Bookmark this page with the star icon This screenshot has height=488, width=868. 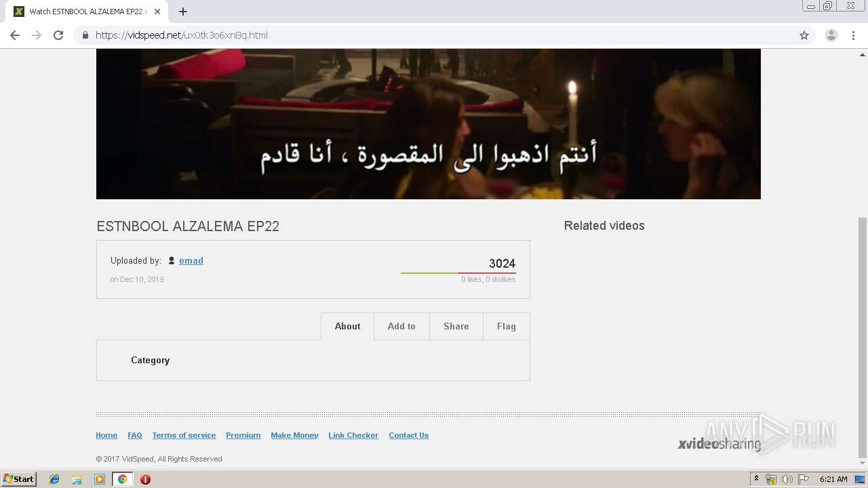(x=804, y=35)
